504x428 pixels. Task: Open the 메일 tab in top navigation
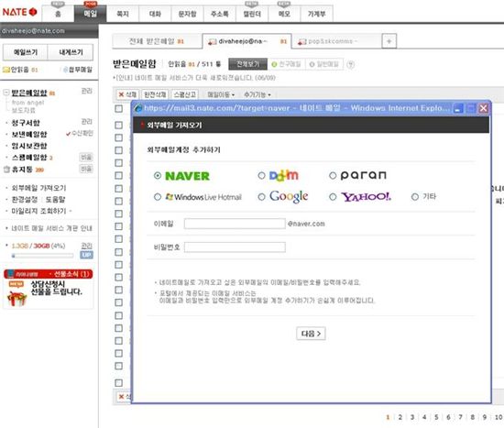click(x=91, y=14)
